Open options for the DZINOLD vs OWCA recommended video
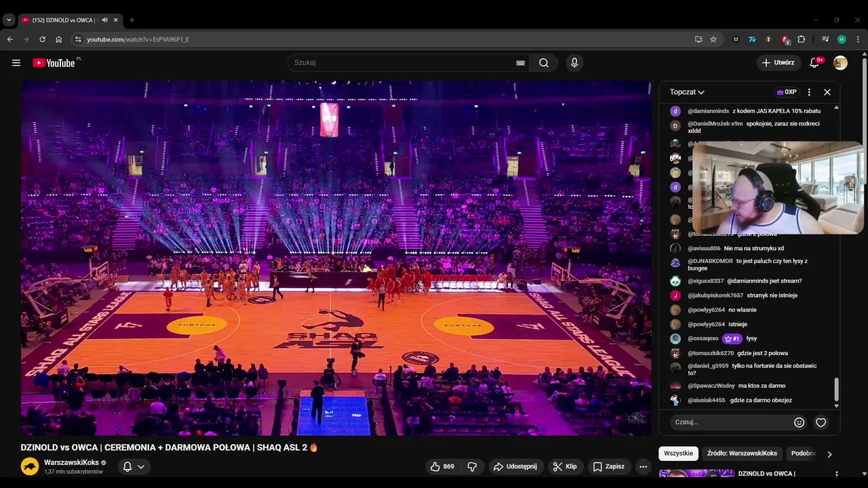The height and width of the screenshot is (488, 868). point(836,474)
